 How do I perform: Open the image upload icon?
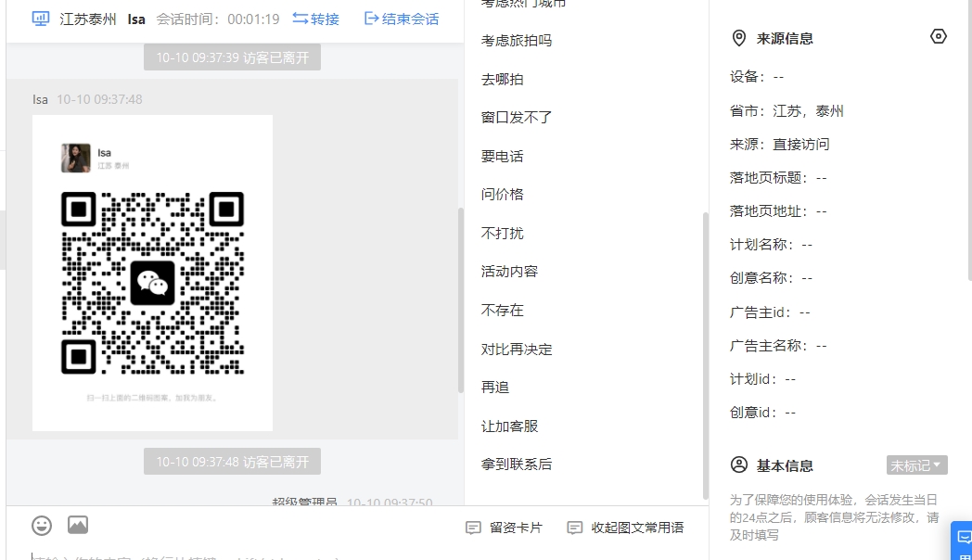[x=78, y=525]
